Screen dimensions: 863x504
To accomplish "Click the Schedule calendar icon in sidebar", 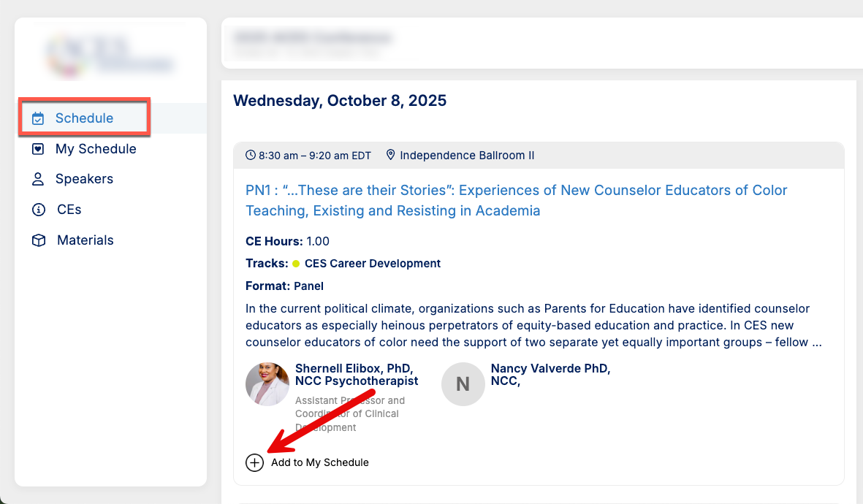I will (x=38, y=118).
